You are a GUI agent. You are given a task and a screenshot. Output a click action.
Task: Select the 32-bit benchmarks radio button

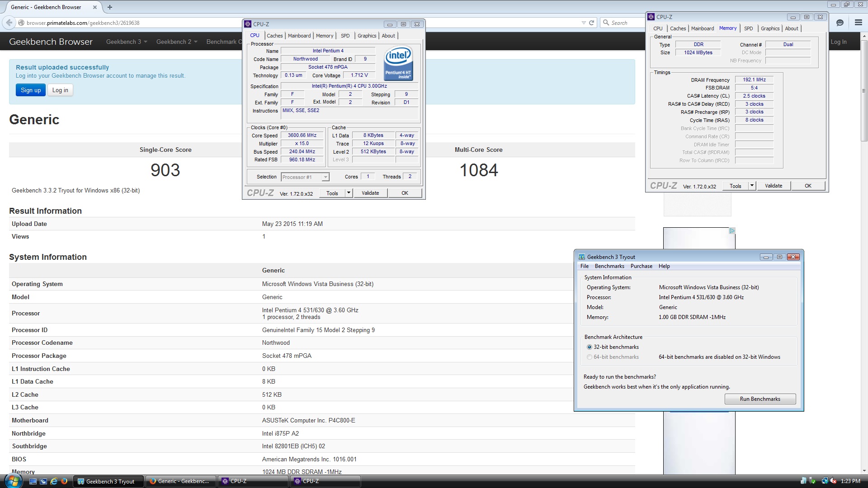pos(589,347)
